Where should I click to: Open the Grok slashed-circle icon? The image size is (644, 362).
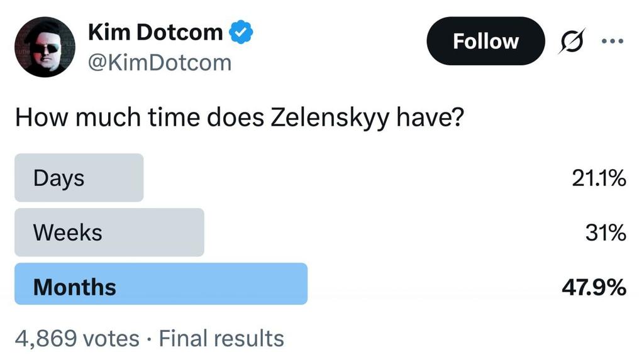point(571,41)
